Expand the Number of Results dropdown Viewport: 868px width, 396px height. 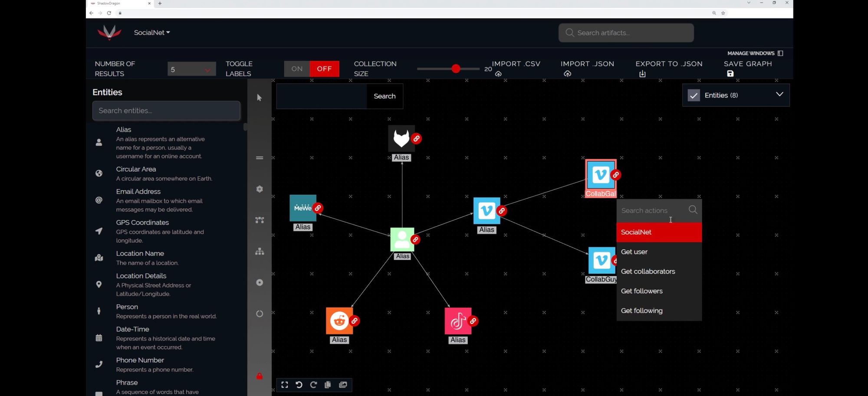click(x=191, y=69)
